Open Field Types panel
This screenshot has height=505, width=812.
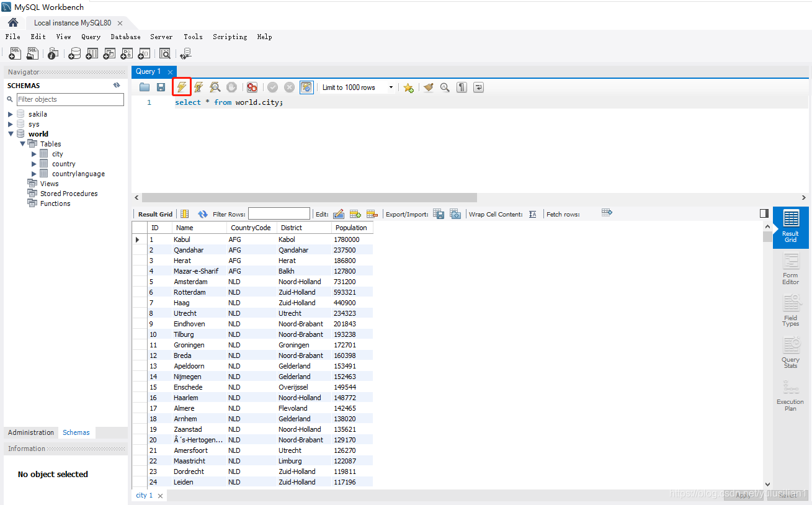790,310
